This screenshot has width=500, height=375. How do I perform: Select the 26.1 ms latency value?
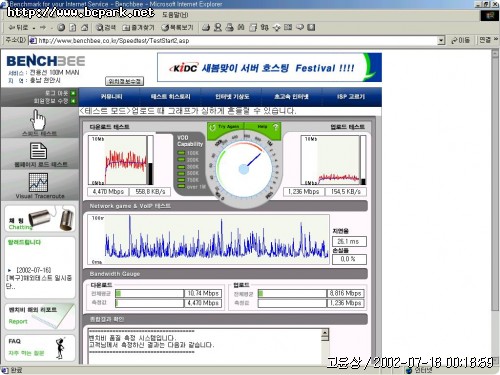point(349,241)
